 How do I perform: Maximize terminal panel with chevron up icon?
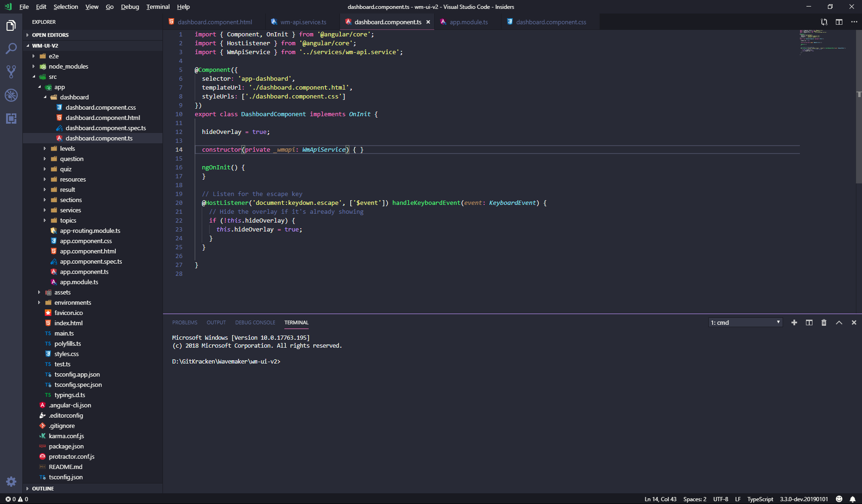pos(839,322)
